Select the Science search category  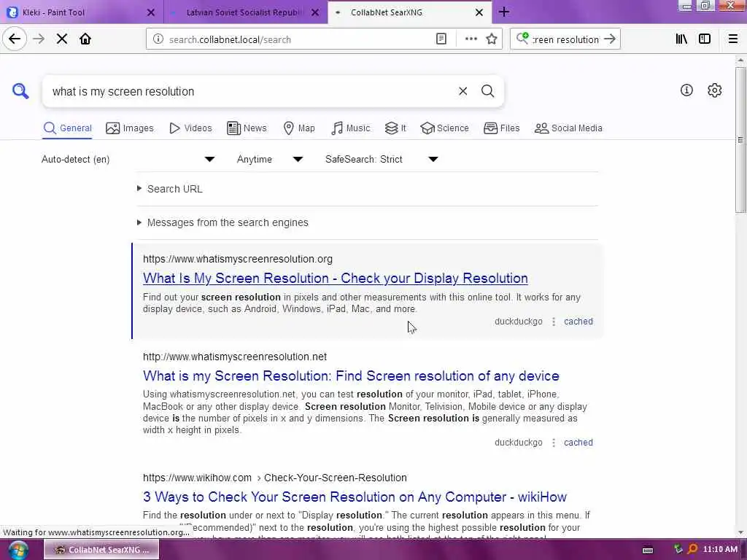[x=444, y=128]
